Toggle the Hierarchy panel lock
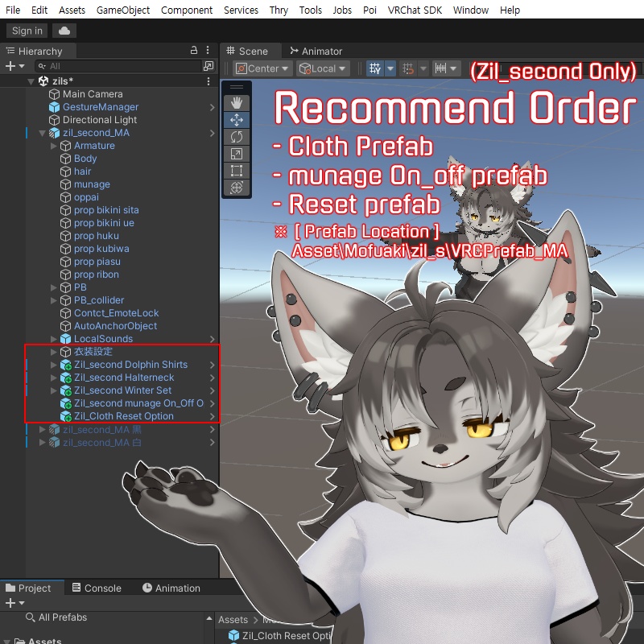Viewport: 644px width, 644px height. pos(194,51)
